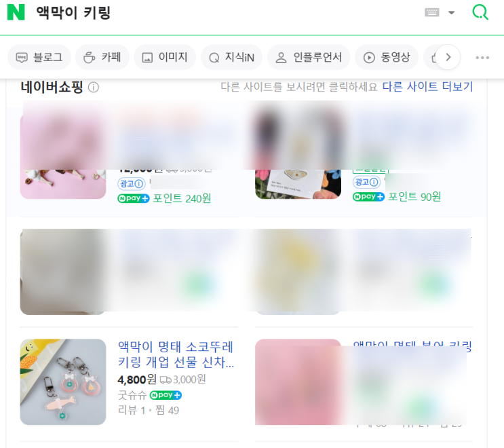Open the 이미지 tab
Screen dimensions: 504x448
(165, 57)
